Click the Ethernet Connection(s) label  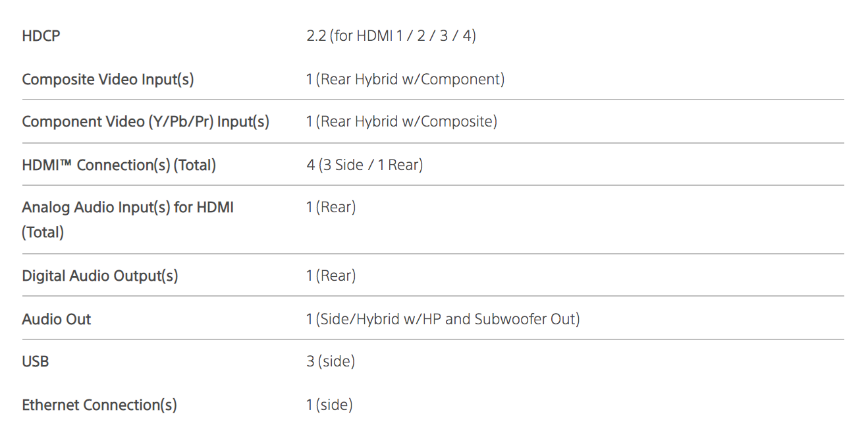click(x=99, y=405)
